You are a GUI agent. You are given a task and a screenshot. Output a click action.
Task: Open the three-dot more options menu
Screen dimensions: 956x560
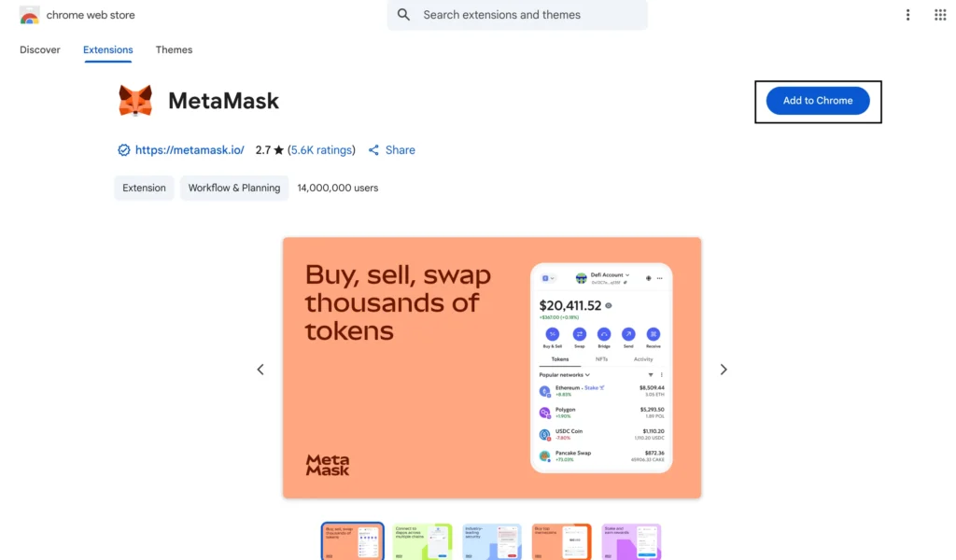click(907, 15)
